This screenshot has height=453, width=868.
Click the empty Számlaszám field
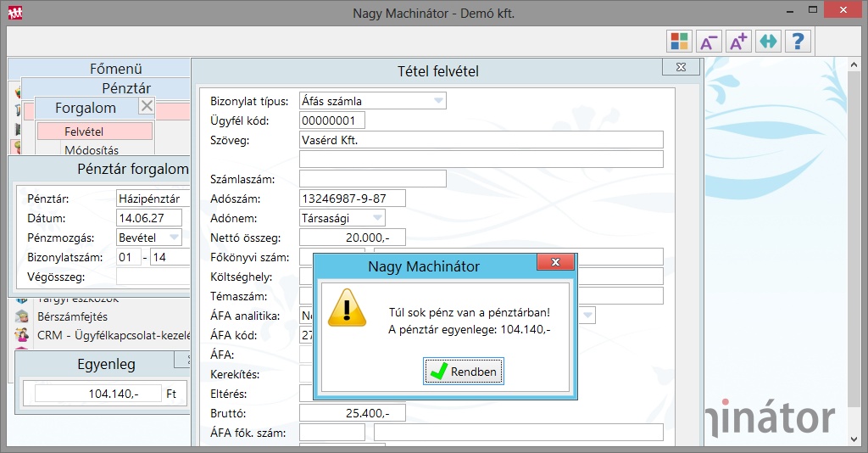373,178
